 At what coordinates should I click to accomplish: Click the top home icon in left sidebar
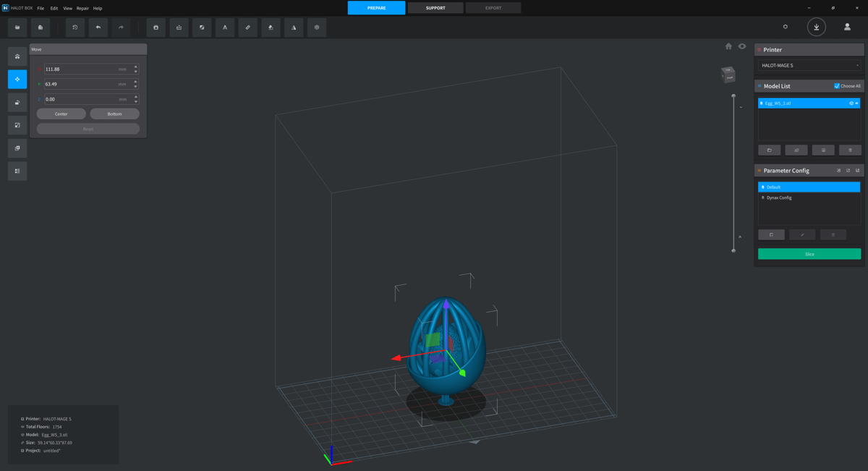pyautogui.click(x=17, y=56)
